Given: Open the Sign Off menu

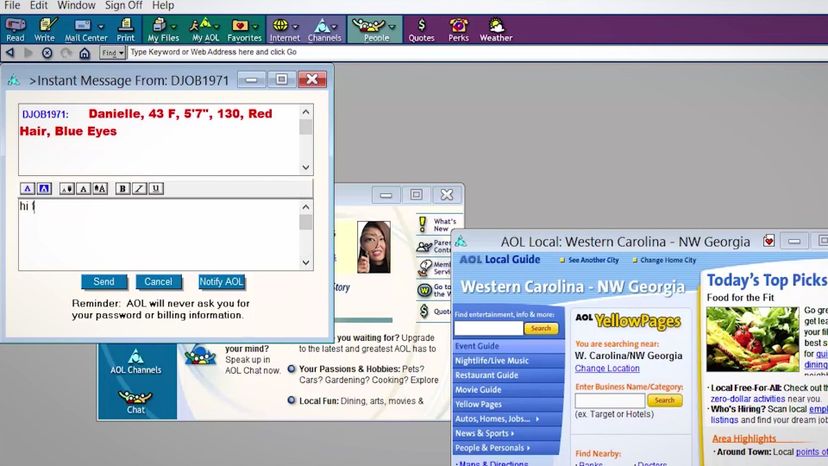Looking at the screenshot, I should point(124,6).
